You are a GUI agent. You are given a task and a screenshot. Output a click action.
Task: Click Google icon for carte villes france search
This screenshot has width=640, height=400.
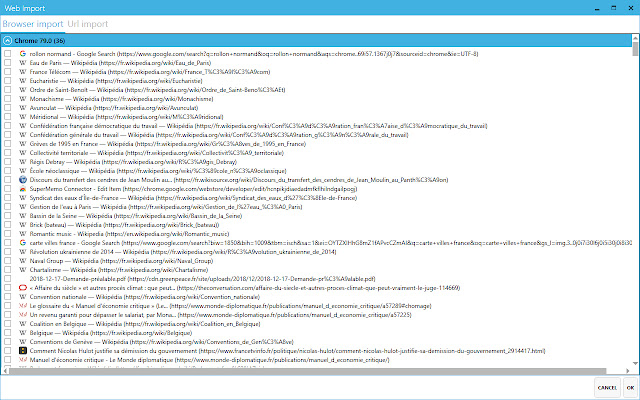coord(23,242)
